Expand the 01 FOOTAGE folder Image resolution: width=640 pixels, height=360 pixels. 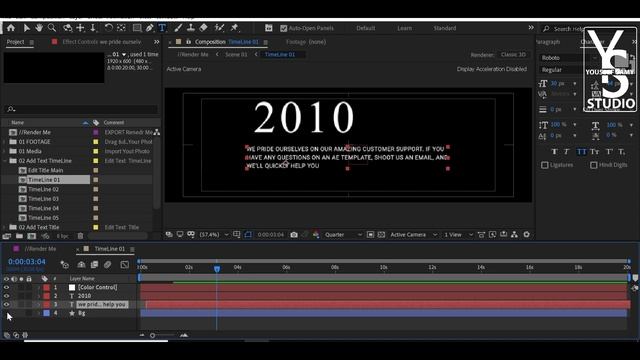click(5, 142)
